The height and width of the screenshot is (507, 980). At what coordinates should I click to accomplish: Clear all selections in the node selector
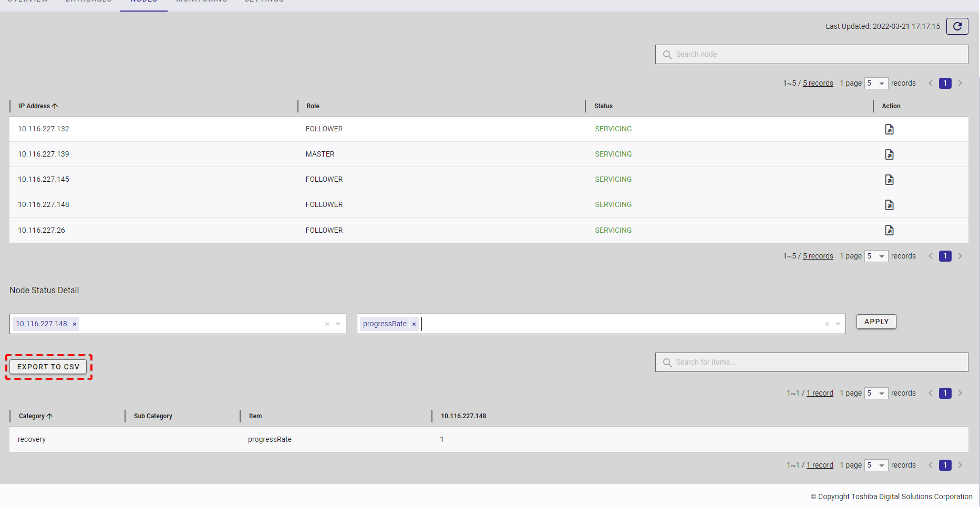327,324
